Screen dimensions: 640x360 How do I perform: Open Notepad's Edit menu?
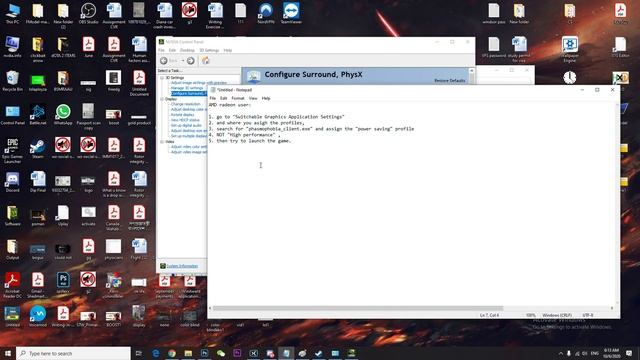(x=223, y=98)
